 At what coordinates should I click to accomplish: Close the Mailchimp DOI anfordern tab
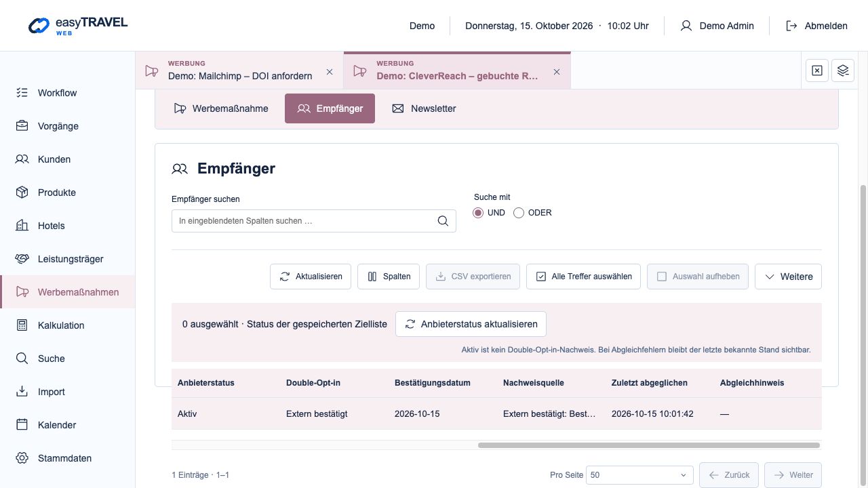[x=330, y=71]
